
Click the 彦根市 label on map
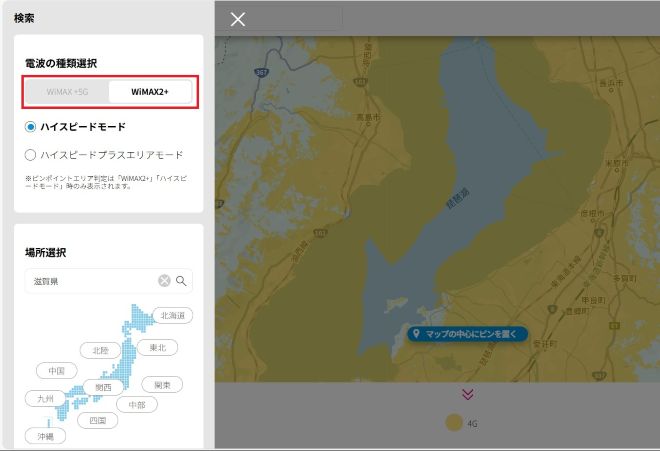coord(593,214)
